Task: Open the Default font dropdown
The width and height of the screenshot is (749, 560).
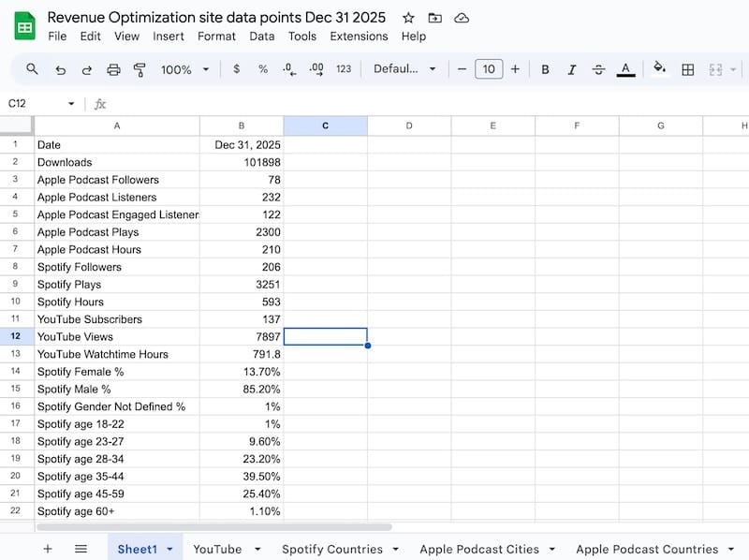Action: (404, 69)
